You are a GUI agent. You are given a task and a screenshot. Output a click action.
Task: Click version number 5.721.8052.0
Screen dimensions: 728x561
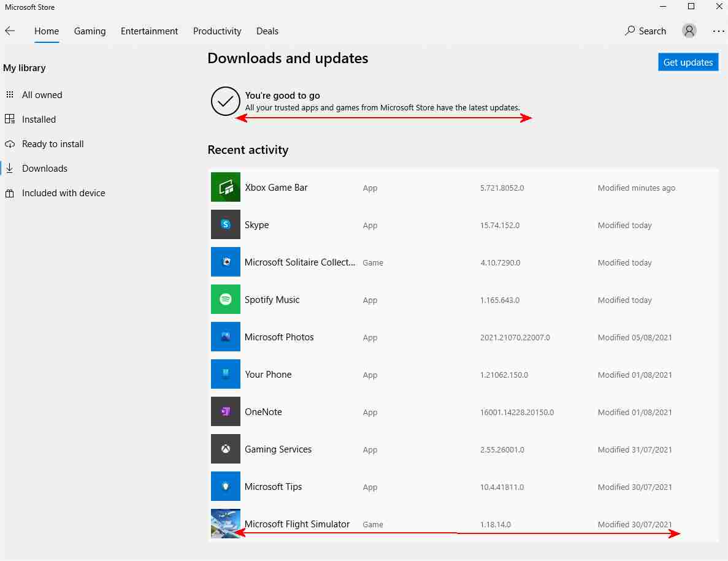coord(502,188)
